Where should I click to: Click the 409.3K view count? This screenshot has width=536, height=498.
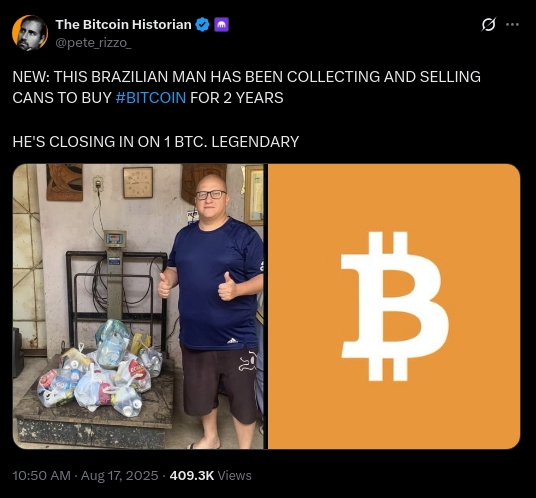192,475
